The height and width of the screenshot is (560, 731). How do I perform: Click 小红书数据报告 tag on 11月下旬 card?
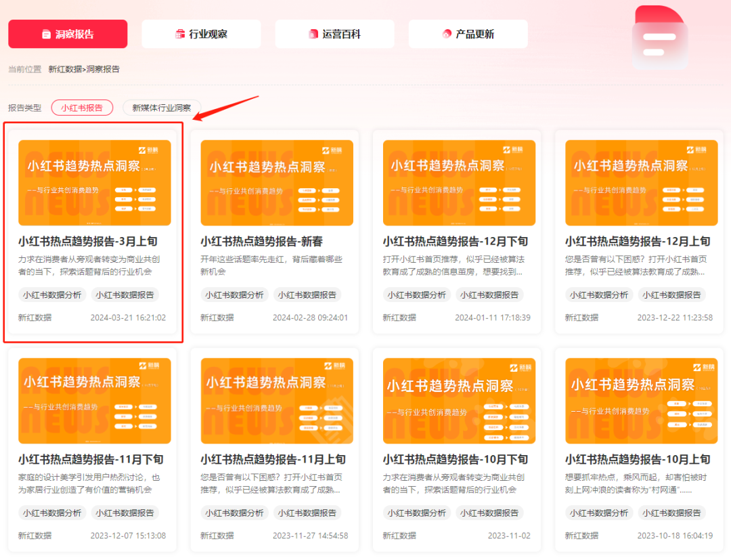[x=125, y=513]
